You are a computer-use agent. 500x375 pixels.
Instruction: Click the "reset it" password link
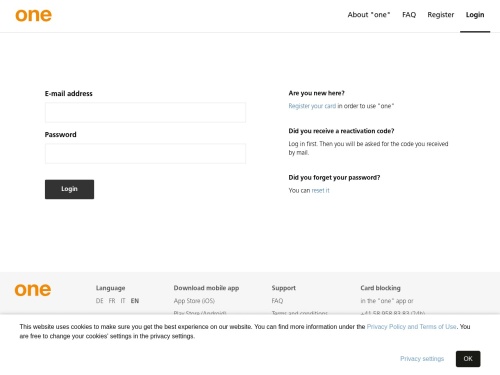tap(320, 190)
